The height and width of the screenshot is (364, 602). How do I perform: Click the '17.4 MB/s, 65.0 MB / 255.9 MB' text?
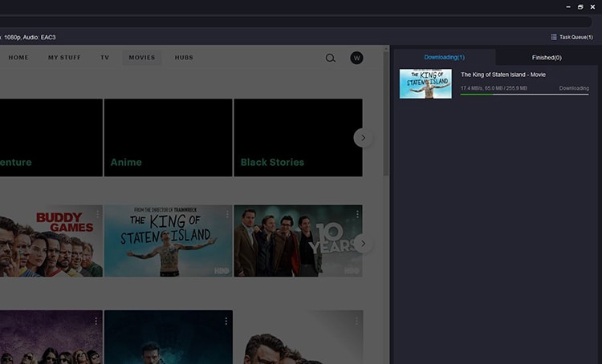pyautogui.click(x=494, y=88)
